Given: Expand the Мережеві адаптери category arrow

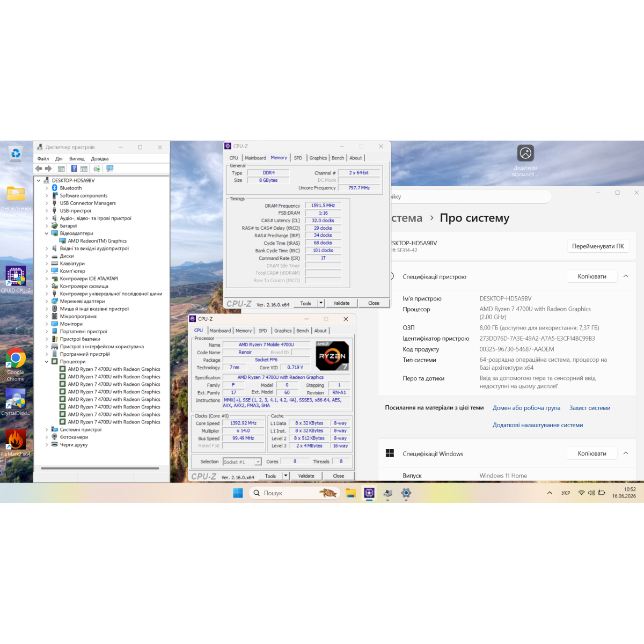Looking at the screenshot, I should (x=47, y=301).
